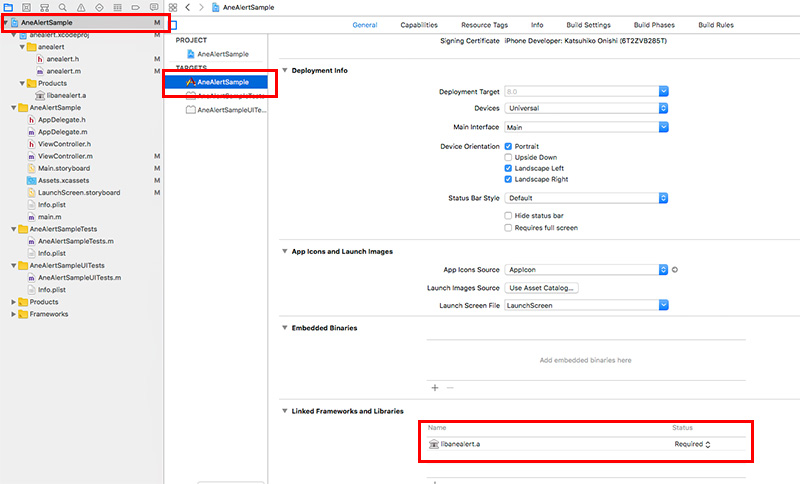Collapse the Deployment Info section
800x484 pixels.
pos(285,70)
